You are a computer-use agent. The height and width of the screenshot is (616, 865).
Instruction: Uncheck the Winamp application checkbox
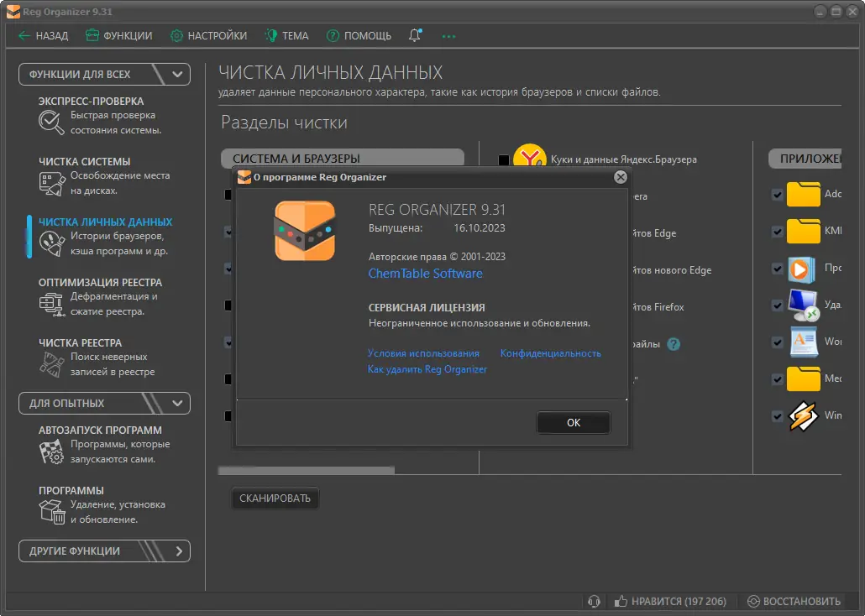pyautogui.click(x=778, y=415)
